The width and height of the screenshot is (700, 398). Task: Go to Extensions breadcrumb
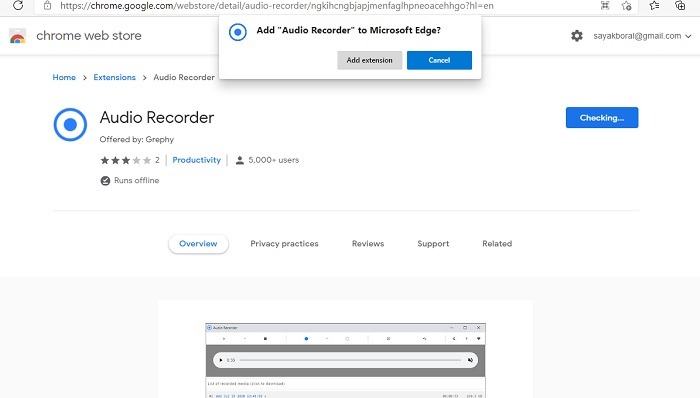pos(114,77)
